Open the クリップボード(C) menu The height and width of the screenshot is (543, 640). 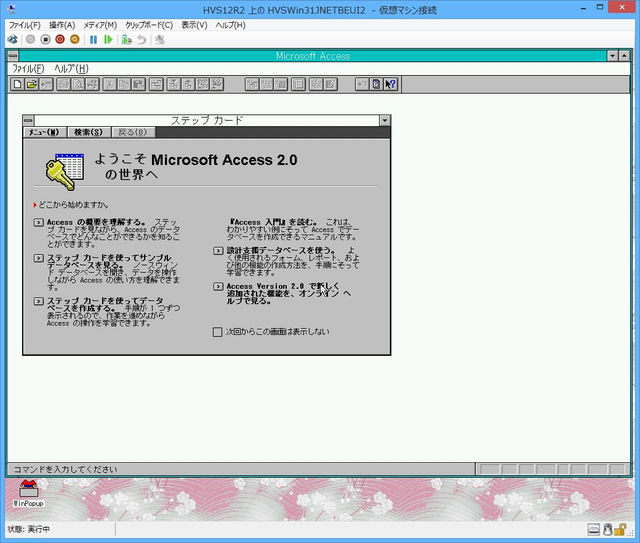[x=149, y=25]
